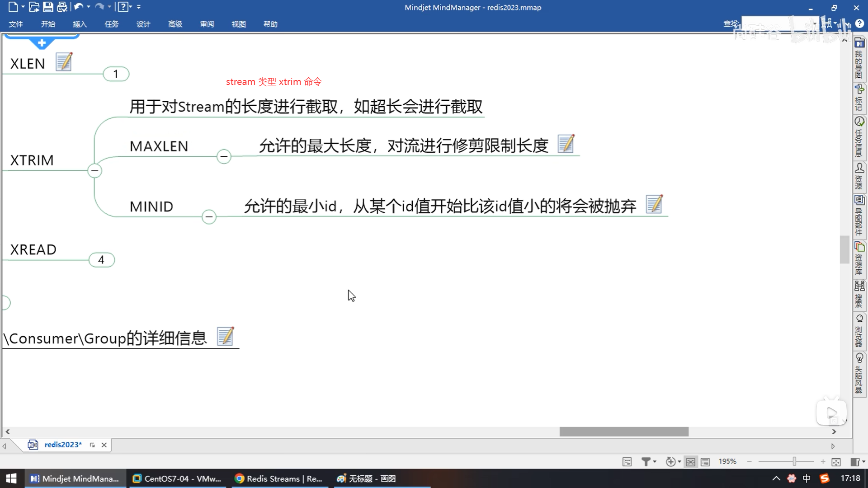Image resolution: width=868 pixels, height=488 pixels.
Task: Click the filter funnel icon in status bar
Action: pyautogui.click(x=646, y=461)
